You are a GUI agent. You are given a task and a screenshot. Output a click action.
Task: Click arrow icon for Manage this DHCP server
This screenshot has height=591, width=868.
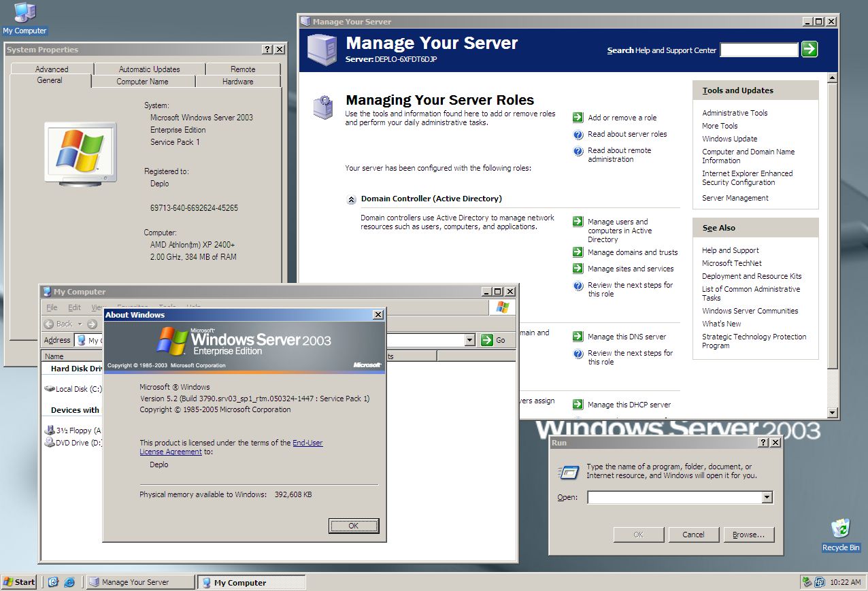coord(578,405)
